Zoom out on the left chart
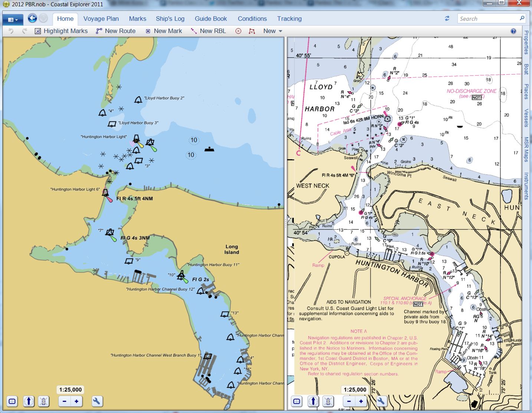Image resolution: width=532 pixels, height=413 pixels. [65, 401]
